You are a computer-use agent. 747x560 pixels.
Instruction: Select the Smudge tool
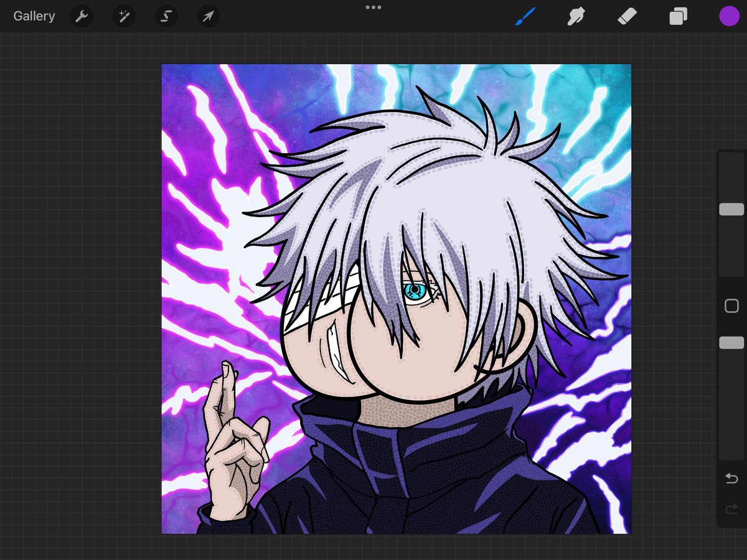tap(576, 16)
